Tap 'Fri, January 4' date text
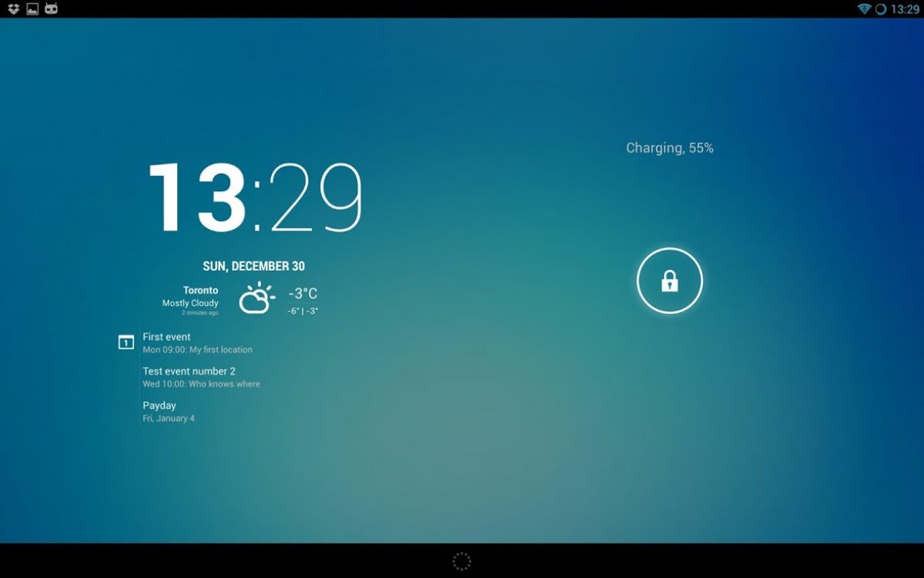The width and height of the screenshot is (924, 578). [x=169, y=418]
